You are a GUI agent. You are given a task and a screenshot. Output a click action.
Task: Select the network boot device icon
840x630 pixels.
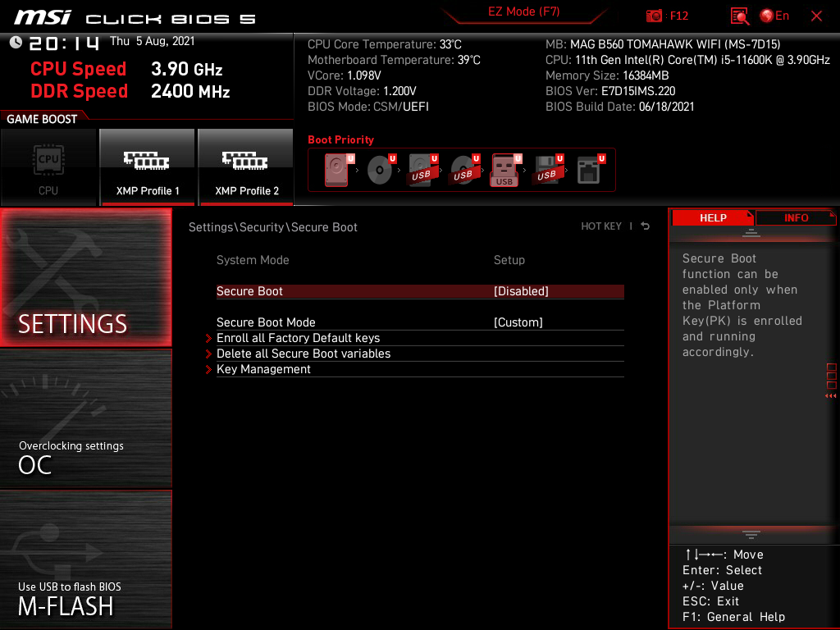(591, 170)
